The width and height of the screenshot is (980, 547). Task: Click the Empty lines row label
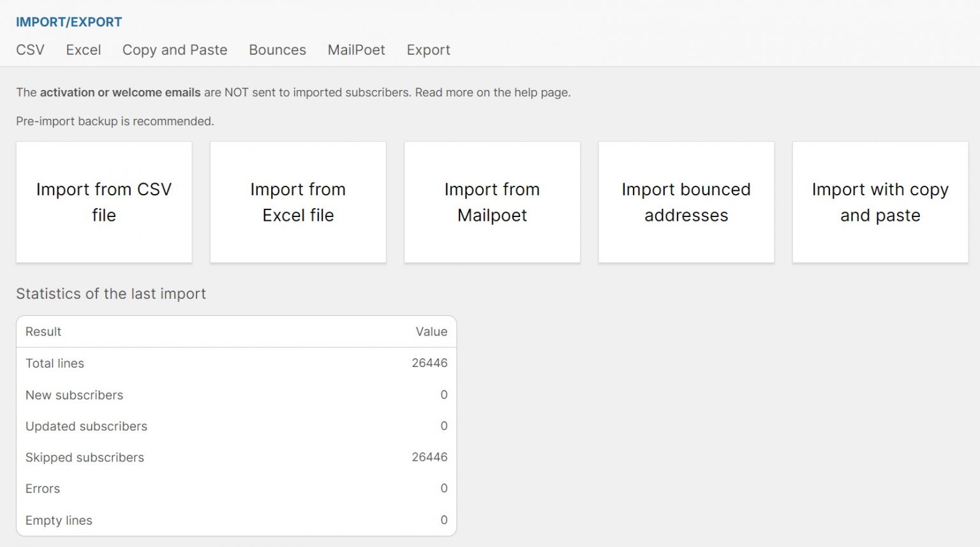pos(59,520)
